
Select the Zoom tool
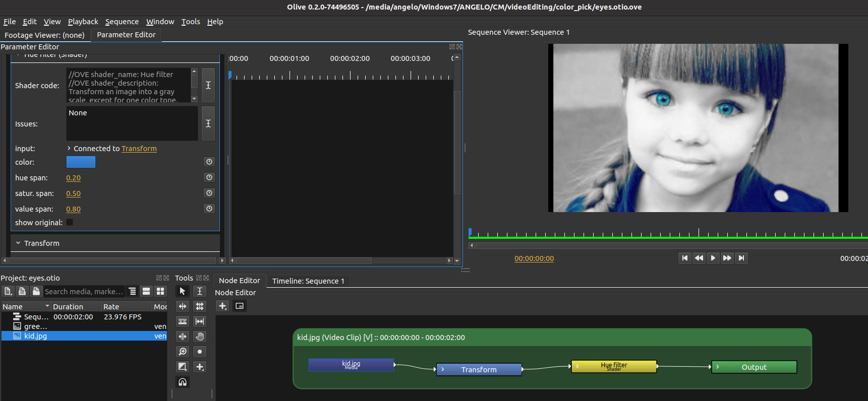pyautogui.click(x=183, y=352)
